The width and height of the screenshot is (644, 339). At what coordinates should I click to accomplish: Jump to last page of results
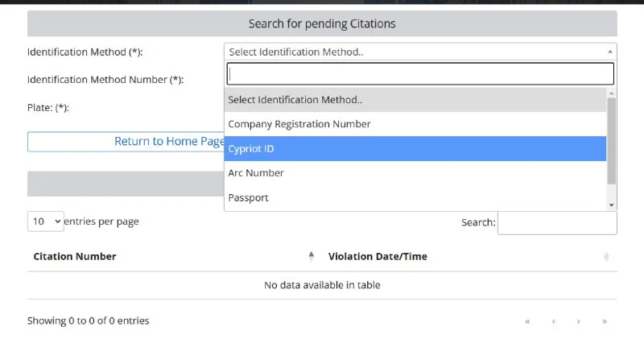[x=605, y=321]
